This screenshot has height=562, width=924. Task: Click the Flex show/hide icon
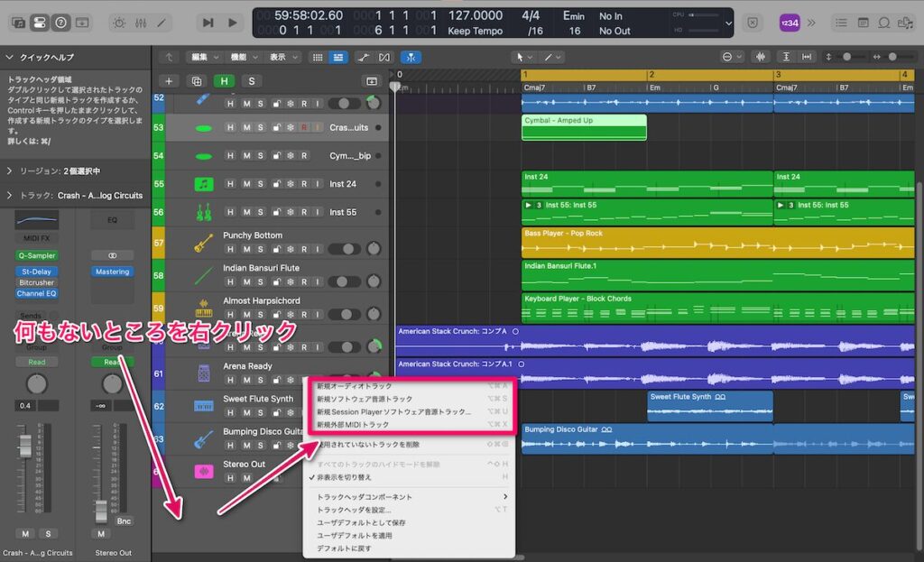point(384,57)
